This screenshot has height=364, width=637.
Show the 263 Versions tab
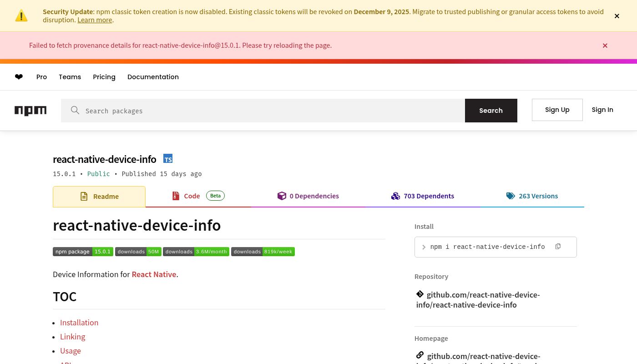(x=532, y=196)
